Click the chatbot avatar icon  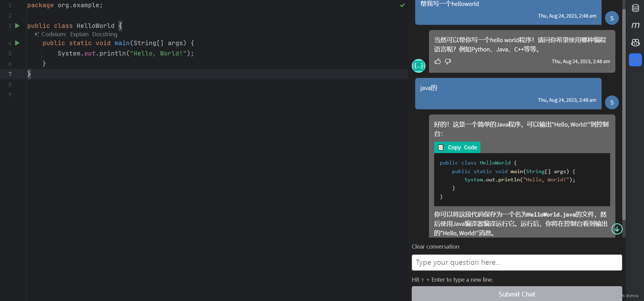(x=419, y=66)
